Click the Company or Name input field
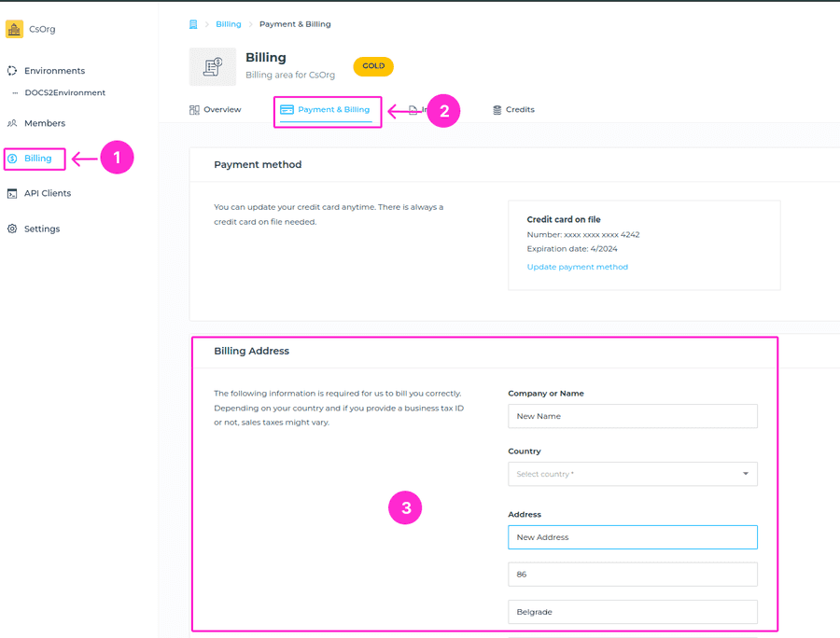This screenshot has width=840, height=638. [632, 416]
